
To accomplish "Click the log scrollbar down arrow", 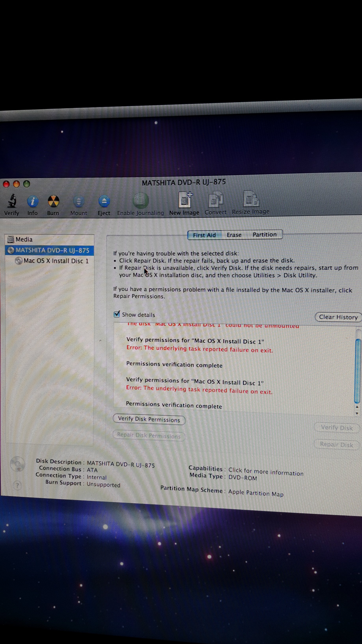I will point(357,413).
